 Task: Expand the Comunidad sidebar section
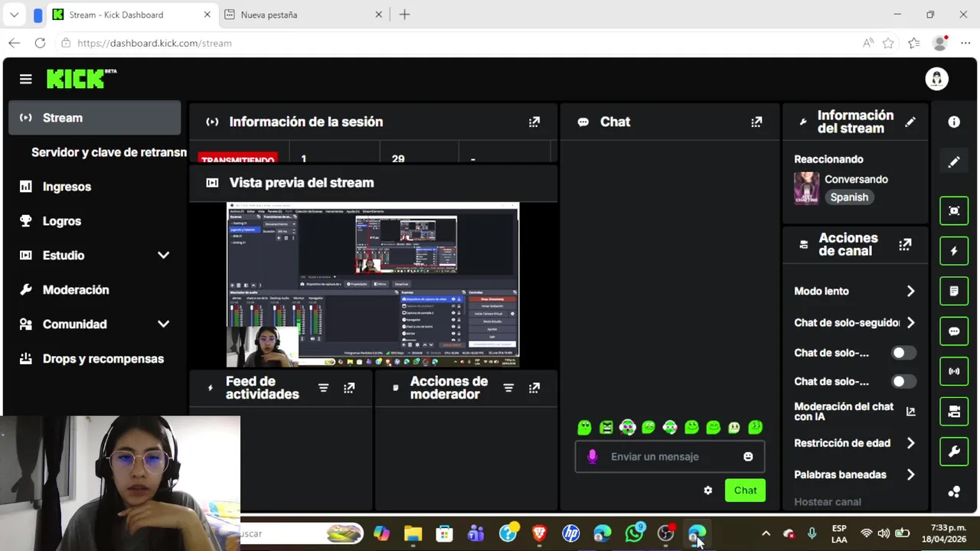[163, 324]
